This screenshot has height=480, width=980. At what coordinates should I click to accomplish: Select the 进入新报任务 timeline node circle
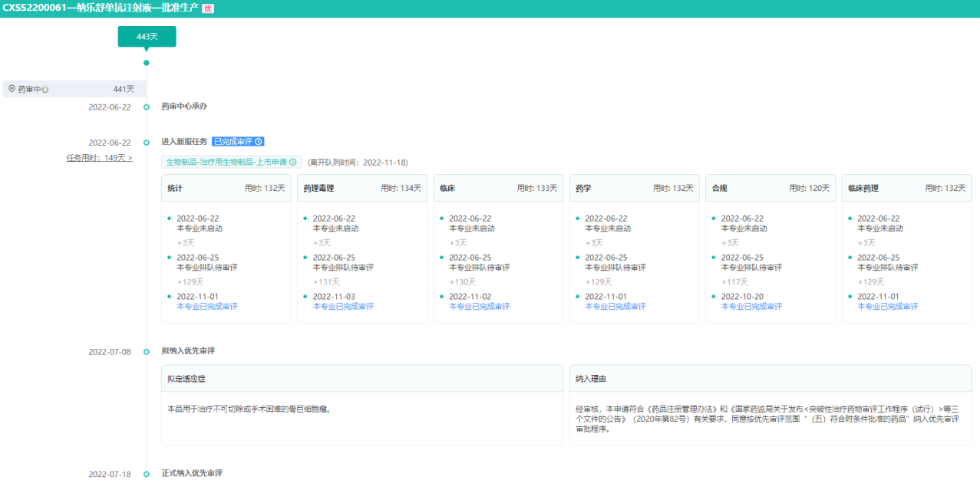tap(147, 143)
